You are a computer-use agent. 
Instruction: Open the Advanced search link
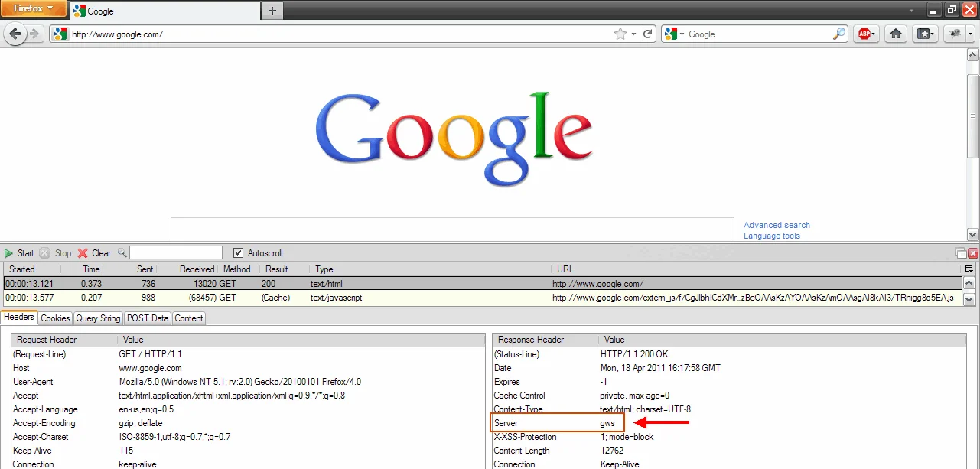pyautogui.click(x=777, y=225)
